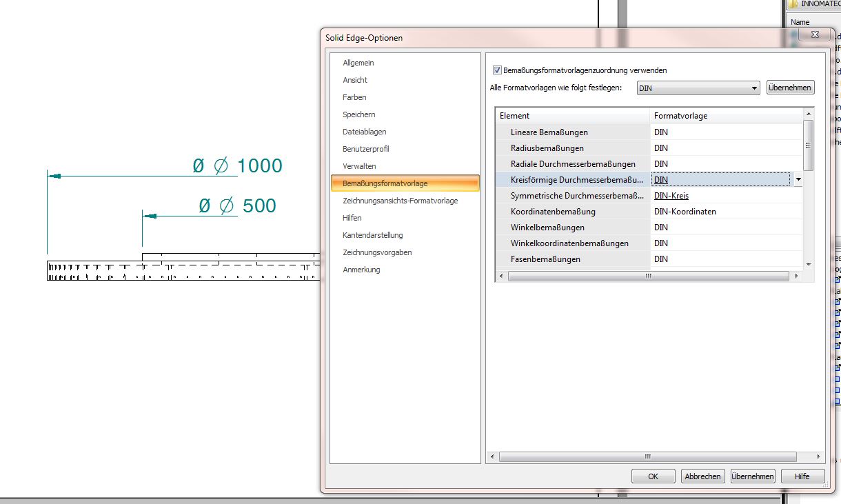Click DIN value for Fasenbemaßungen
841x504 pixels.
point(661,259)
